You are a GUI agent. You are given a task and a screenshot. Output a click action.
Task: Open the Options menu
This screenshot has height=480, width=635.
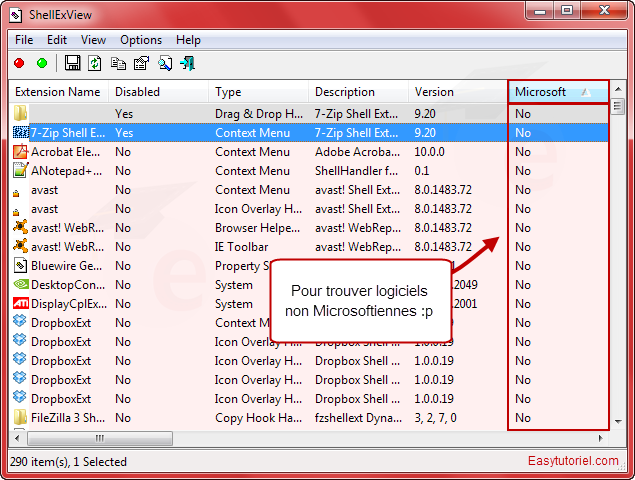point(141,40)
